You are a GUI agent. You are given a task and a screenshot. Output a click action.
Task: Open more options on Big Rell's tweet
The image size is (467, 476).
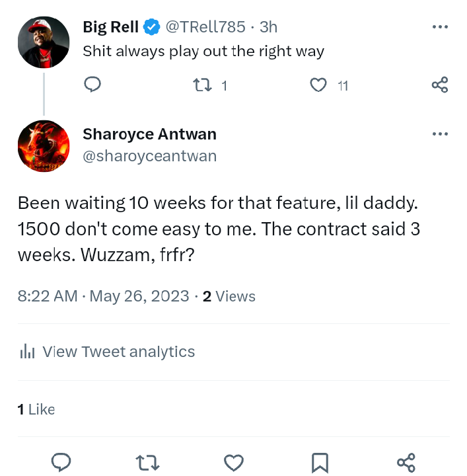coord(440,27)
